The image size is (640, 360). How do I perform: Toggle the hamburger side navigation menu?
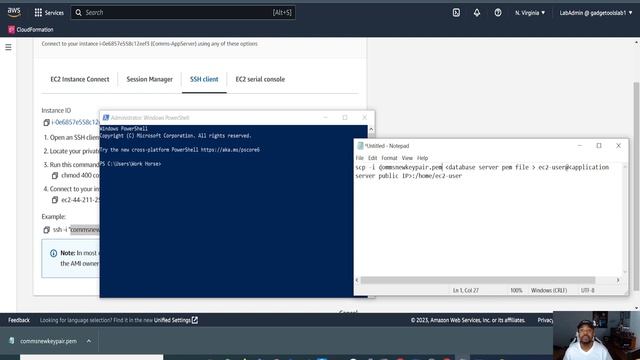point(8,47)
